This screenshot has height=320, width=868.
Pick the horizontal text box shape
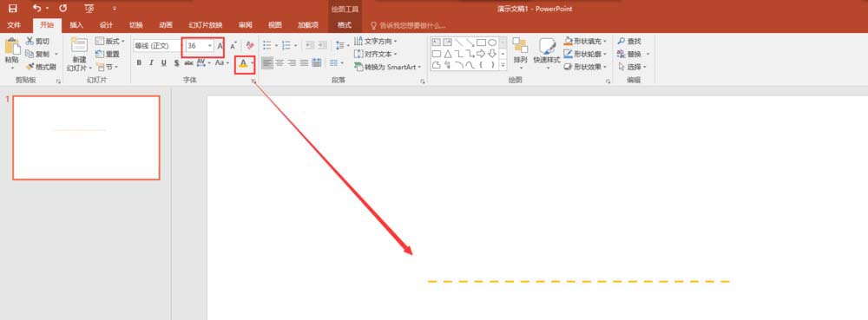[437, 42]
